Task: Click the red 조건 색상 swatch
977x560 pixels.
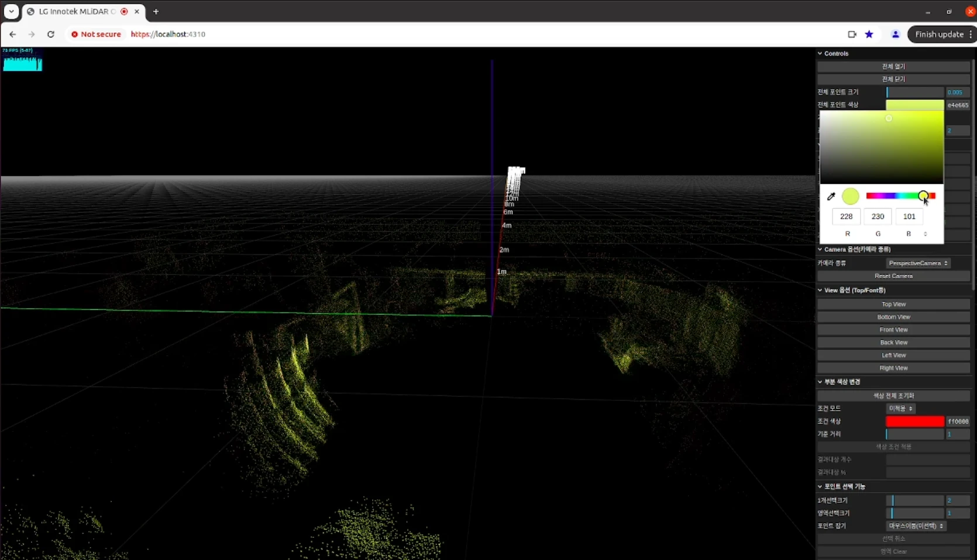Action: [915, 421]
